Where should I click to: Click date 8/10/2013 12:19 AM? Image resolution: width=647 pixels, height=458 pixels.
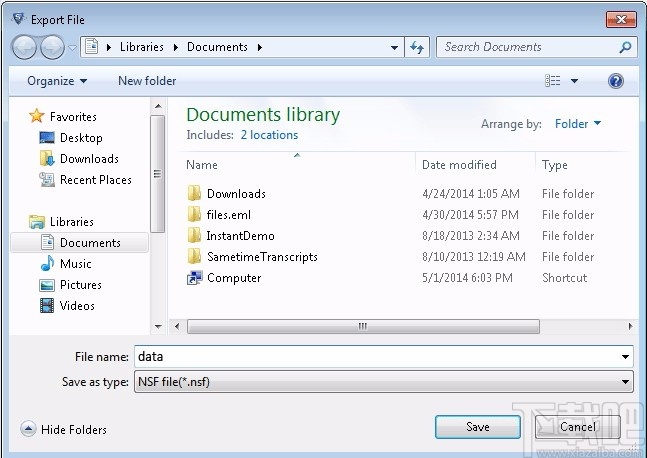pos(474,257)
